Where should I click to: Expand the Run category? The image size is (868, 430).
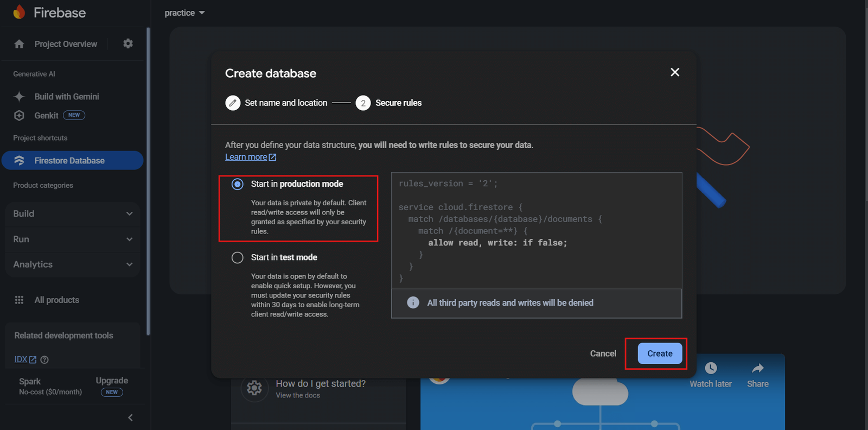(x=73, y=239)
